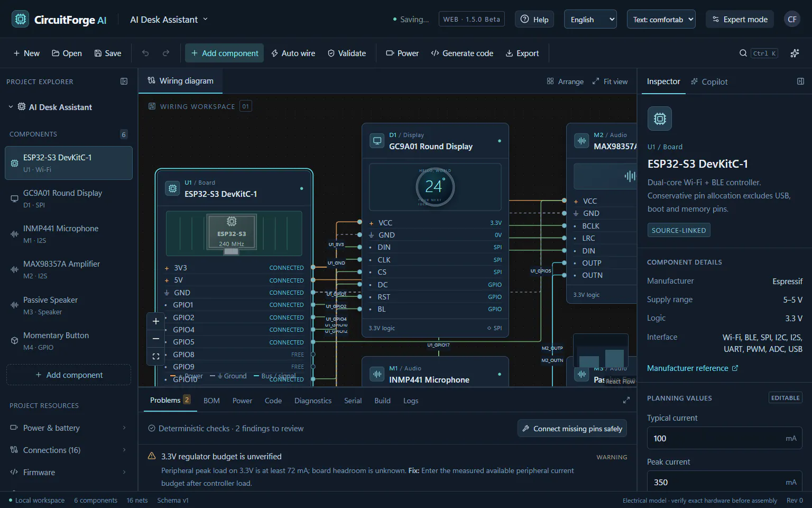Switch to the Copilot tab

709,81
